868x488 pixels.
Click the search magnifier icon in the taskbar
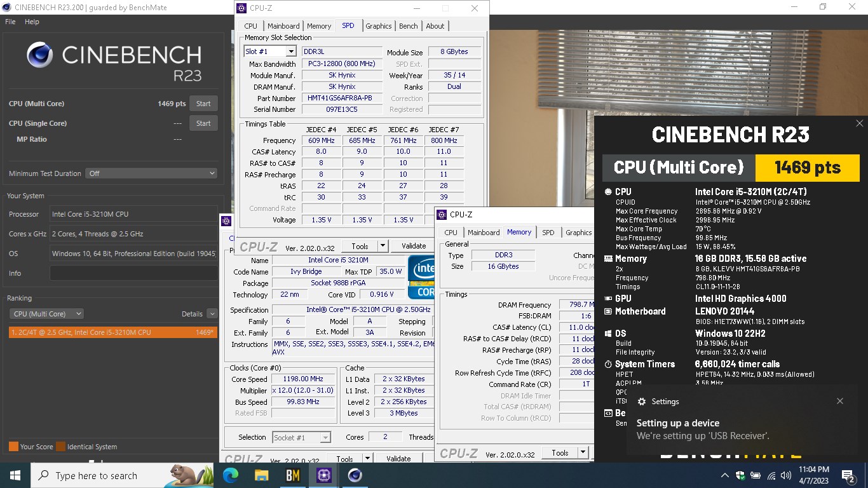click(x=43, y=475)
